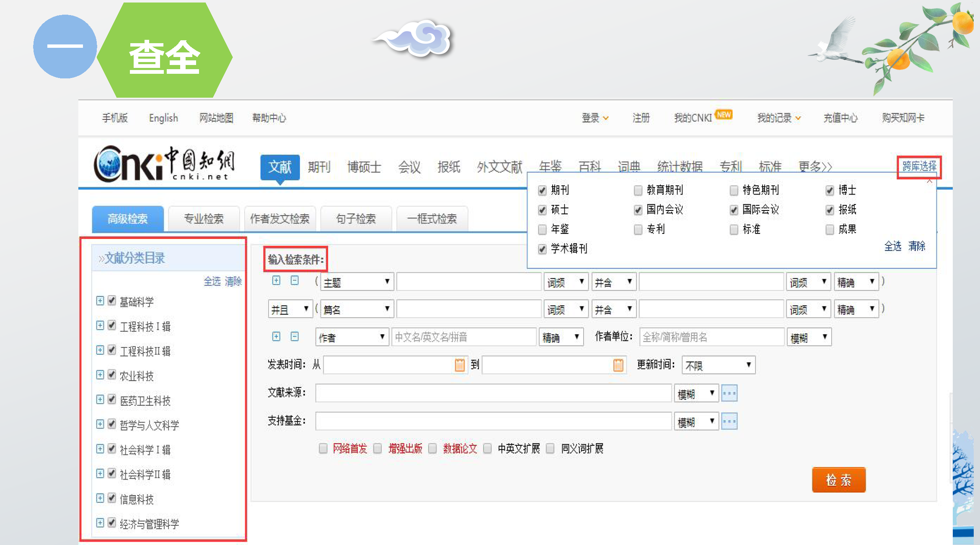Expand the 信息科技 tree node
The width and height of the screenshot is (980, 545).
pos(100,498)
